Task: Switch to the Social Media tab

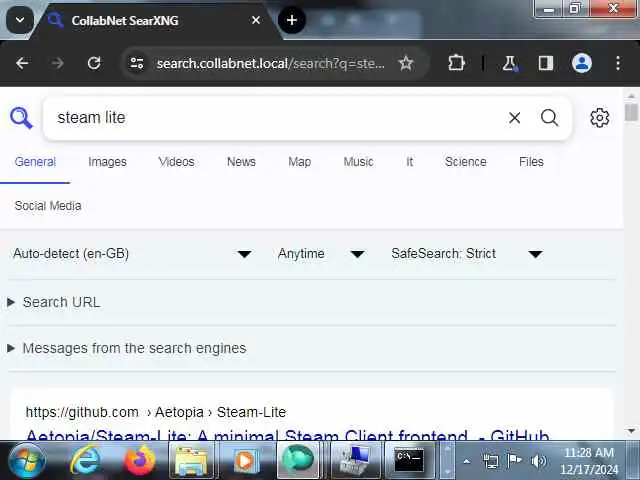Action: tap(48, 206)
